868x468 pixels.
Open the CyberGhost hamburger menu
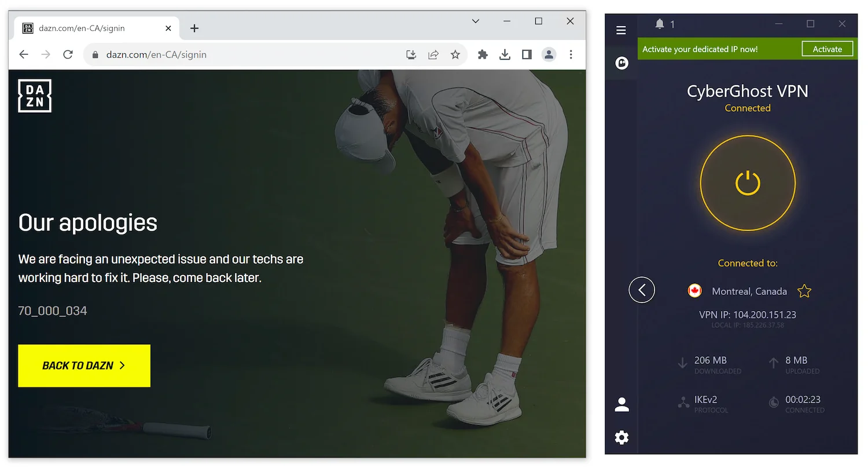click(621, 30)
